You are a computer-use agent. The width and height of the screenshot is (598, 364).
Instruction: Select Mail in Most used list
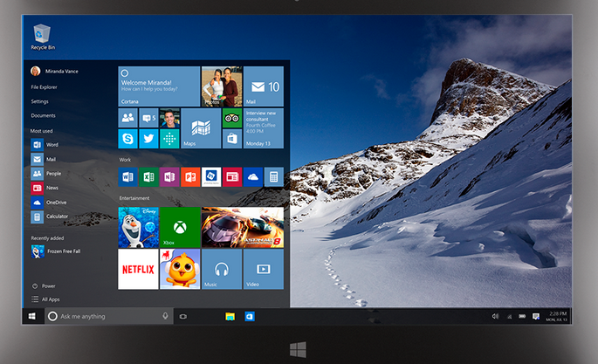click(44, 160)
